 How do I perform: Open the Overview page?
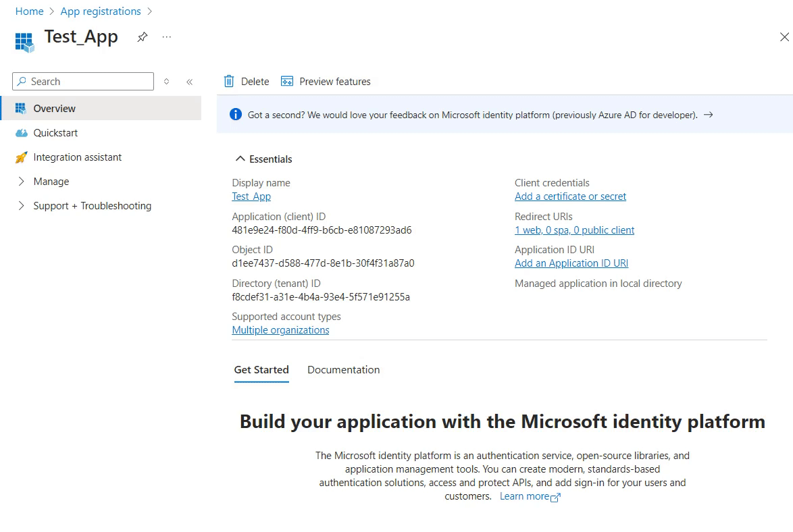pyautogui.click(x=101, y=108)
